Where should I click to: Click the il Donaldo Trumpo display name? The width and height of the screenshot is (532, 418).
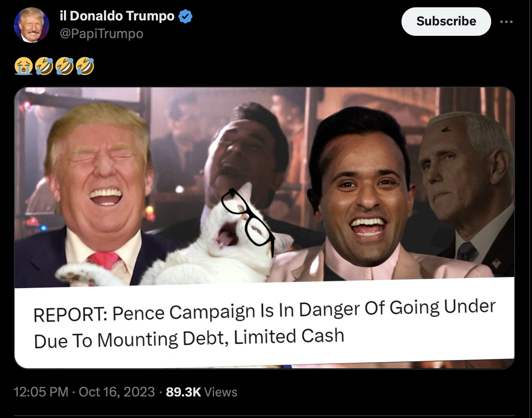tap(117, 16)
